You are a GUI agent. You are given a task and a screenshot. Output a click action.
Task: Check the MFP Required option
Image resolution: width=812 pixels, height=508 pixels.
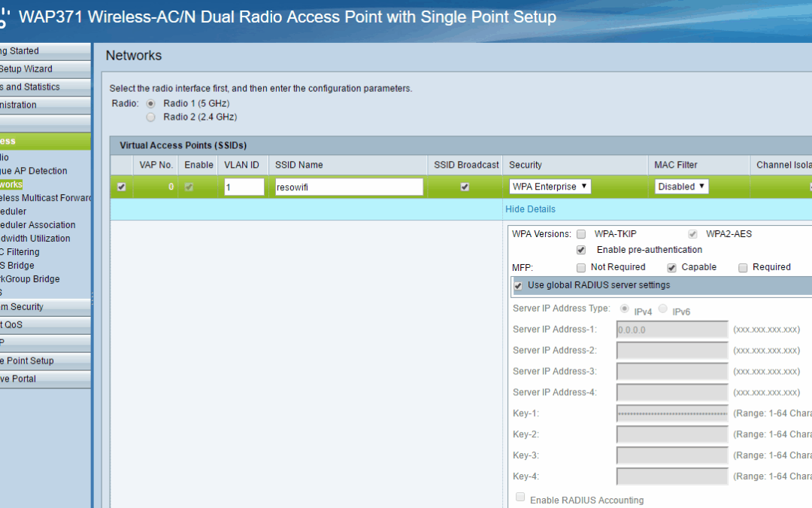[x=743, y=267]
